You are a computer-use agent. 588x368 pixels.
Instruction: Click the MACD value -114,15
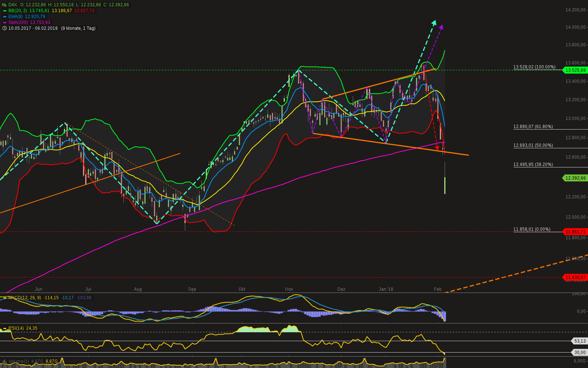(x=51, y=298)
